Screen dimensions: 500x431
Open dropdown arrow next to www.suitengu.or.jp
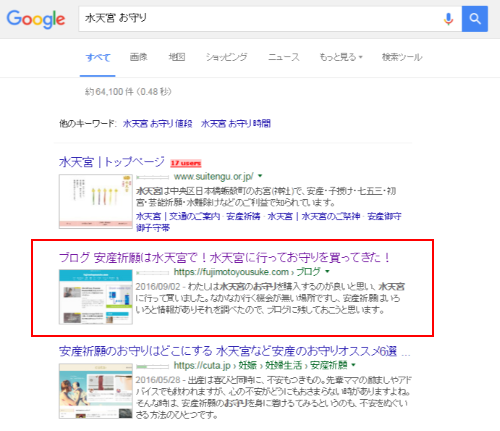[x=260, y=176]
